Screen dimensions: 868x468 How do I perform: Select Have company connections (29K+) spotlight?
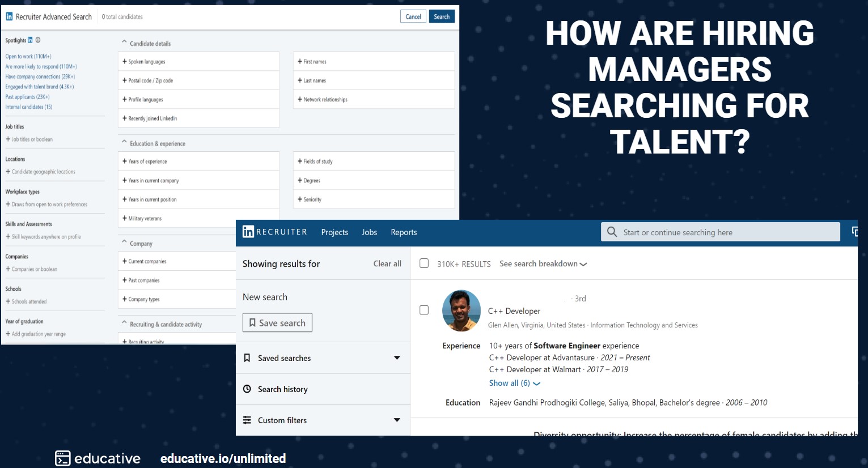coord(40,76)
